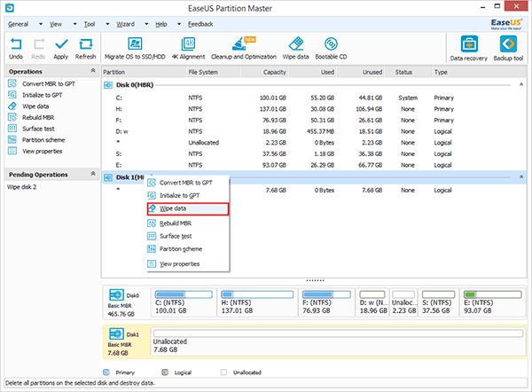Screen dimensions: 532x392
Task: Open the dropdown arrow after the Tool menu
Action: click(107, 24)
